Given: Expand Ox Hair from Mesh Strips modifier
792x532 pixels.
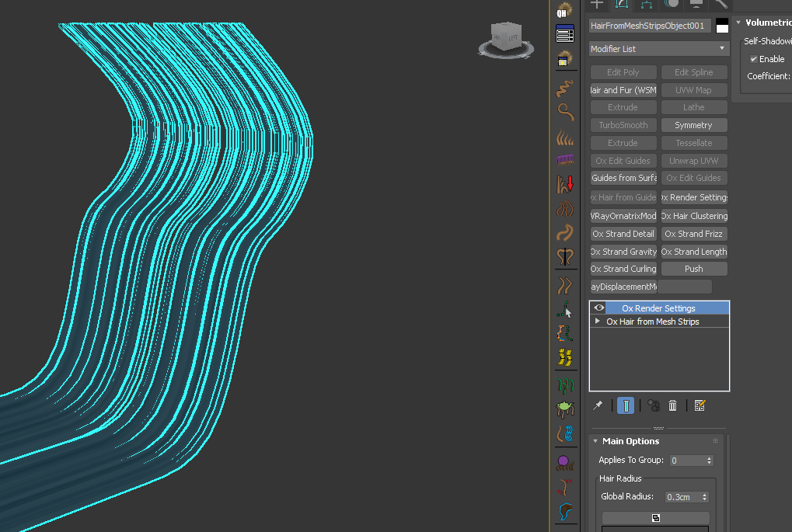Looking at the screenshot, I should point(598,322).
